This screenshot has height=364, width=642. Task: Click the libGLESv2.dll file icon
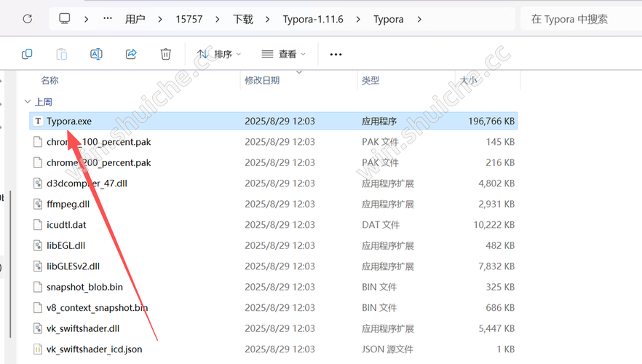pos(38,266)
